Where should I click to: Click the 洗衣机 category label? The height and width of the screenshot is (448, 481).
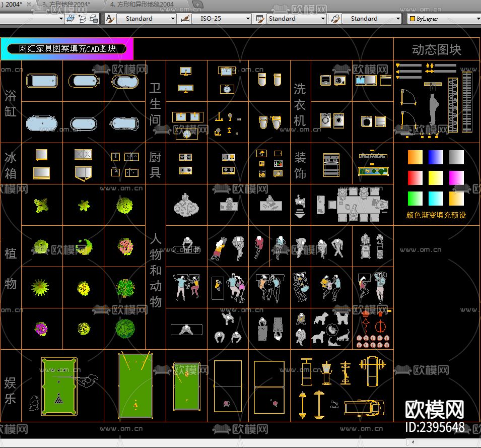(x=300, y=105)
